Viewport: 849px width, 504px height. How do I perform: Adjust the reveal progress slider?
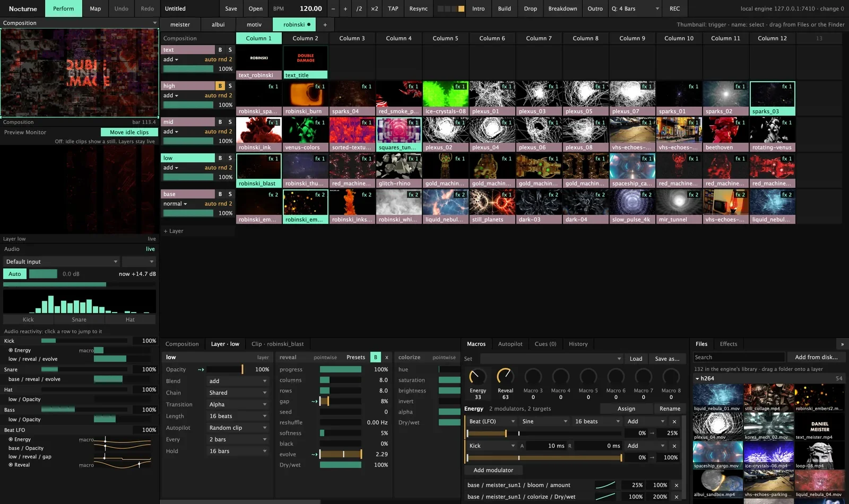(341, 369)
